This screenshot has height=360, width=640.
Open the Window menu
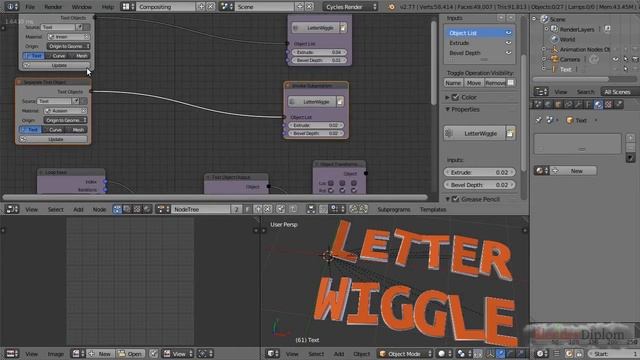point(82,7)
